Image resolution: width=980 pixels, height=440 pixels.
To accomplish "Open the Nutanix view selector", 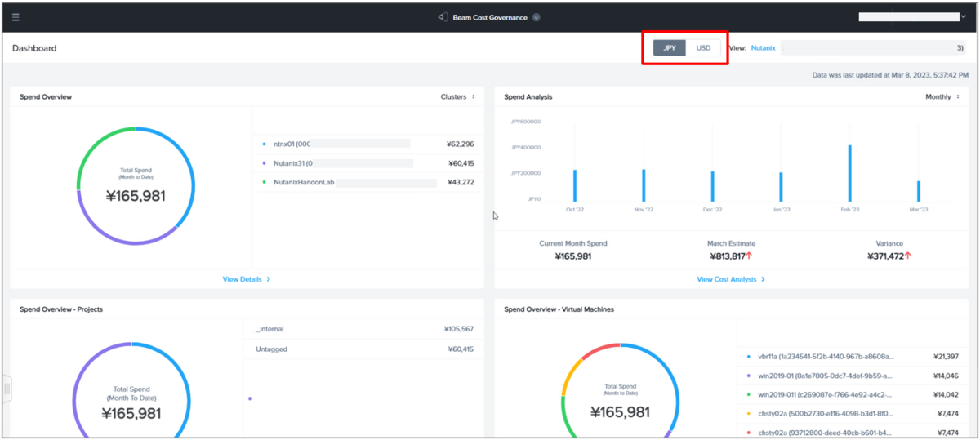I will click(763, 48).
